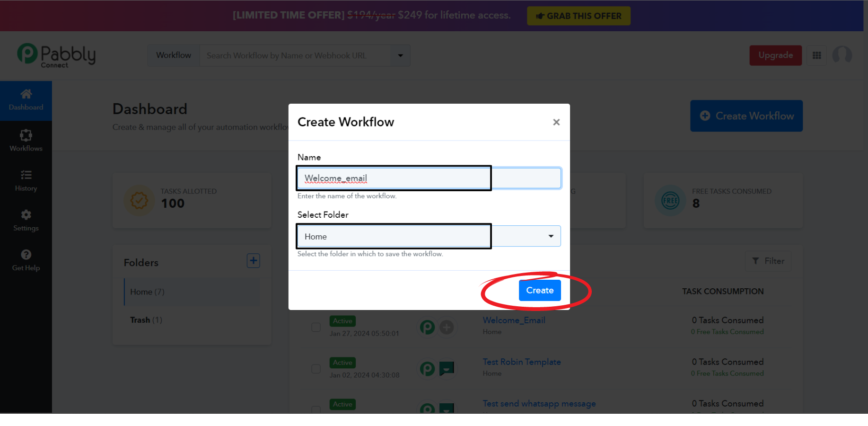Click the blue Create button
Viewport: 868px width, 426px height.
[x=540, y=290]
